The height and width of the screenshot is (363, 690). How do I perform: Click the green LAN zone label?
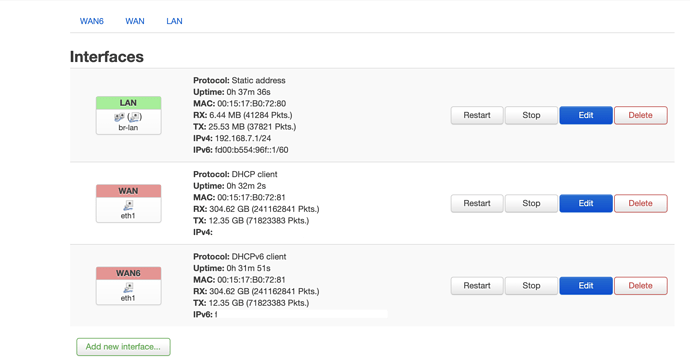pos(128,103)
